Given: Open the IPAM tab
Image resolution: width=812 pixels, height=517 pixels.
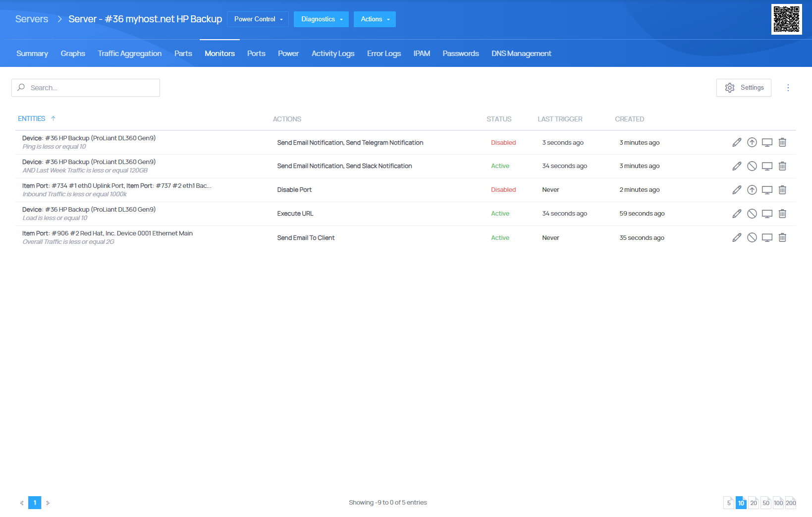Looking at the screenshot, I should [x=422, y=54].
